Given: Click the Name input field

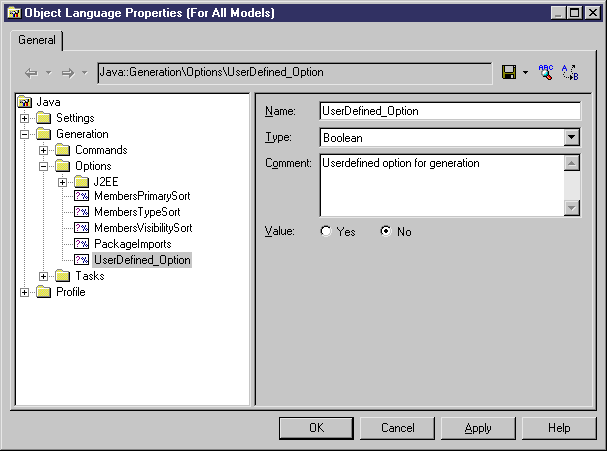Looking at the screenshot, I should tap(450, 111).
